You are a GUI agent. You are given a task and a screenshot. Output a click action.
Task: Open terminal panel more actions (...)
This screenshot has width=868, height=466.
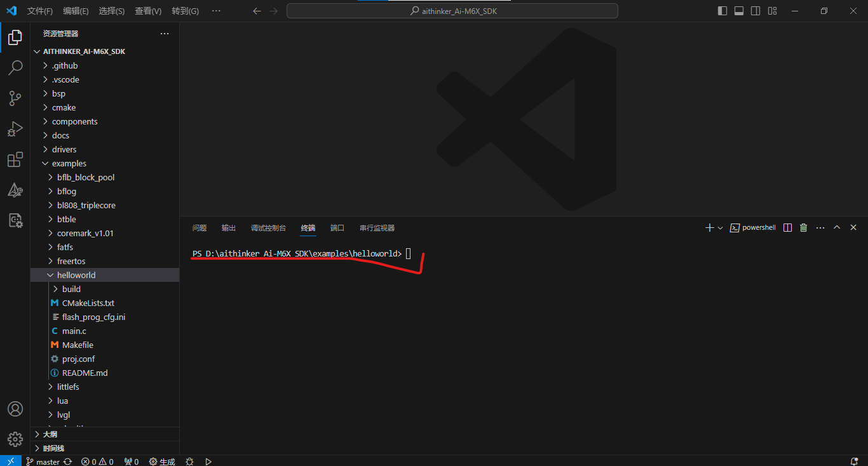(820, 227)
